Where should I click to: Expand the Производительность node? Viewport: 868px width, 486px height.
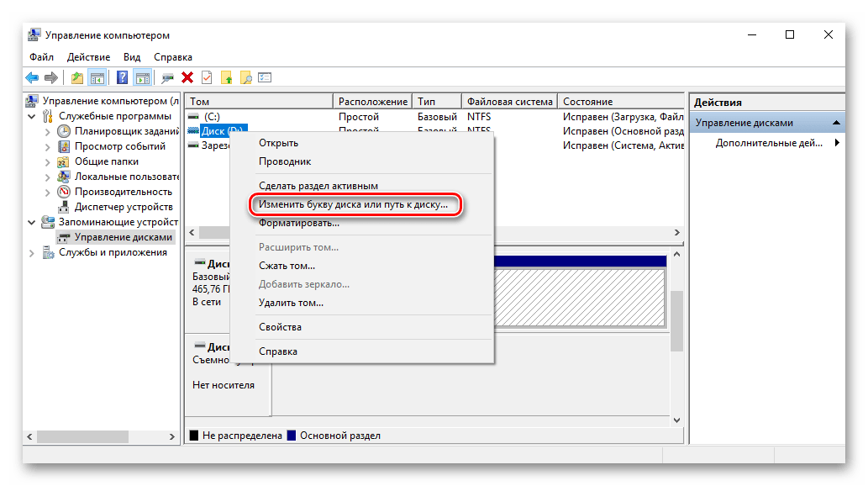tap(48, 193)
